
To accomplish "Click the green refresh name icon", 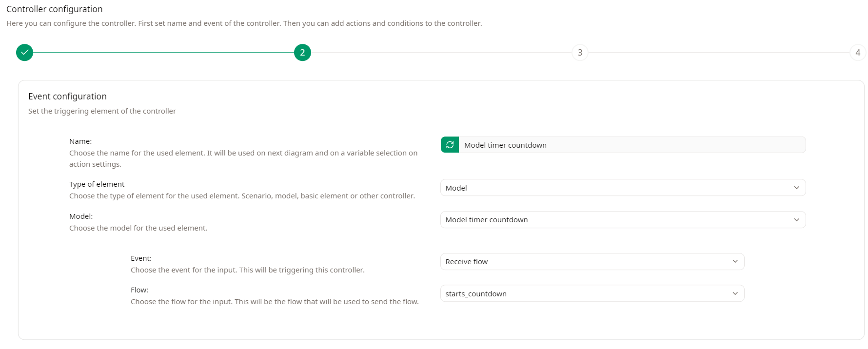I will (450, 145).
